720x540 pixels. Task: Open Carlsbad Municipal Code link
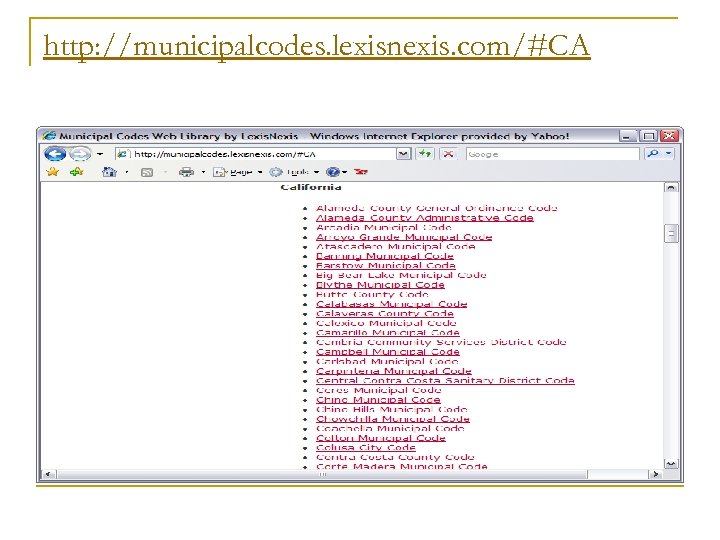pos(387,361)
